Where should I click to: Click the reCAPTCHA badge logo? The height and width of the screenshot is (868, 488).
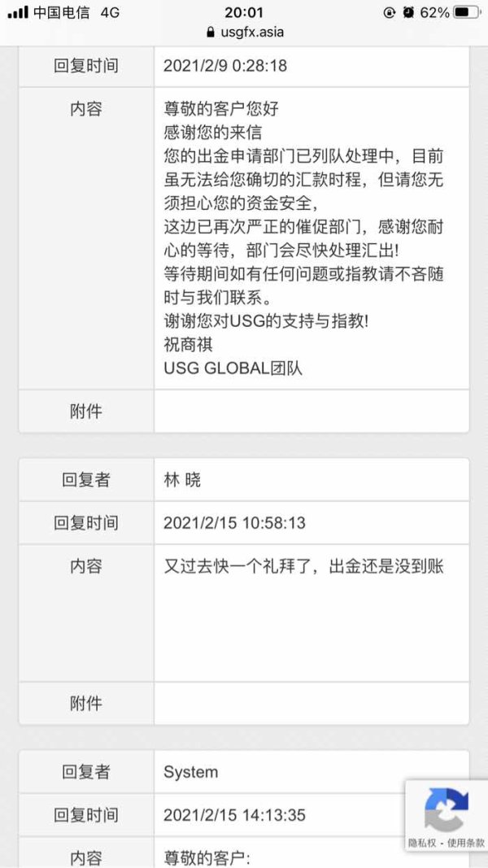pyautogui.click(x=447, y=809)
